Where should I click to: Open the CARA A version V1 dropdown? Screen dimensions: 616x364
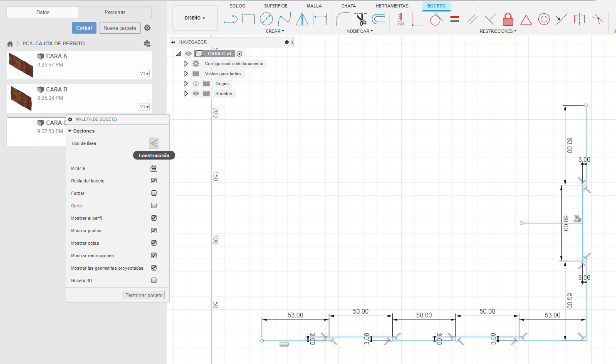(x=144, y=74)
